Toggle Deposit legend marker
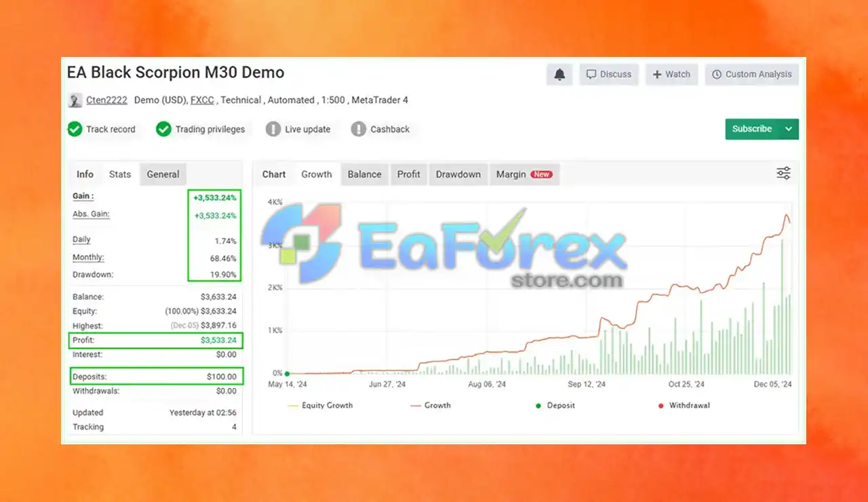 point(555,406)
